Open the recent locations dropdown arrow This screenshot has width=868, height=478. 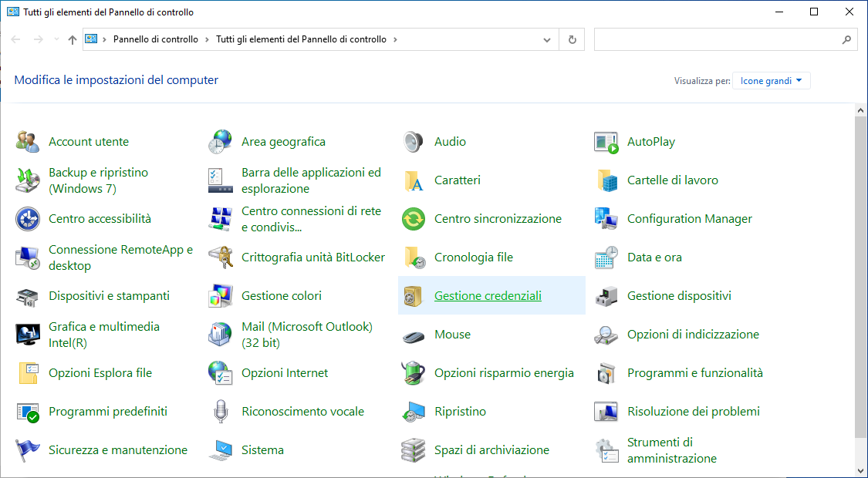56,39
